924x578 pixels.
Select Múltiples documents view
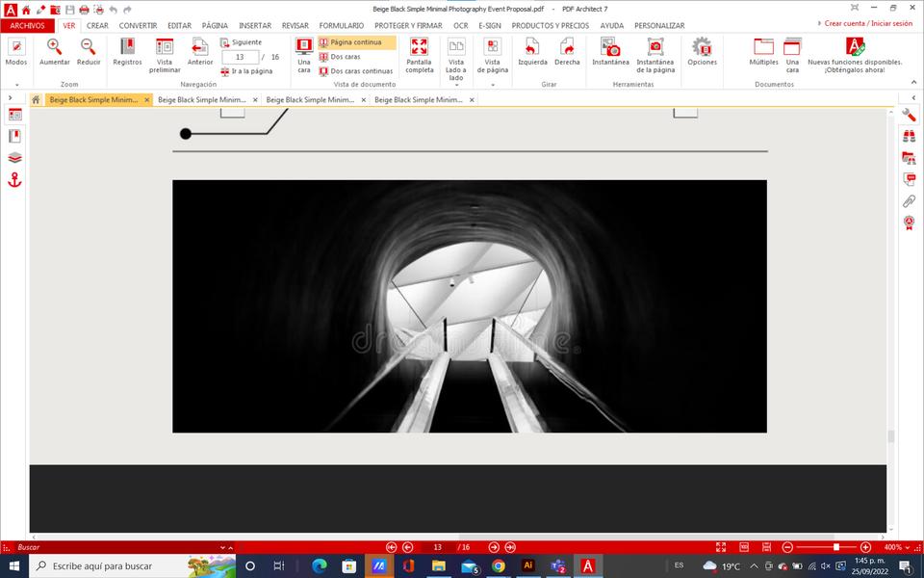pyautogui.click(x=763, y=52)
